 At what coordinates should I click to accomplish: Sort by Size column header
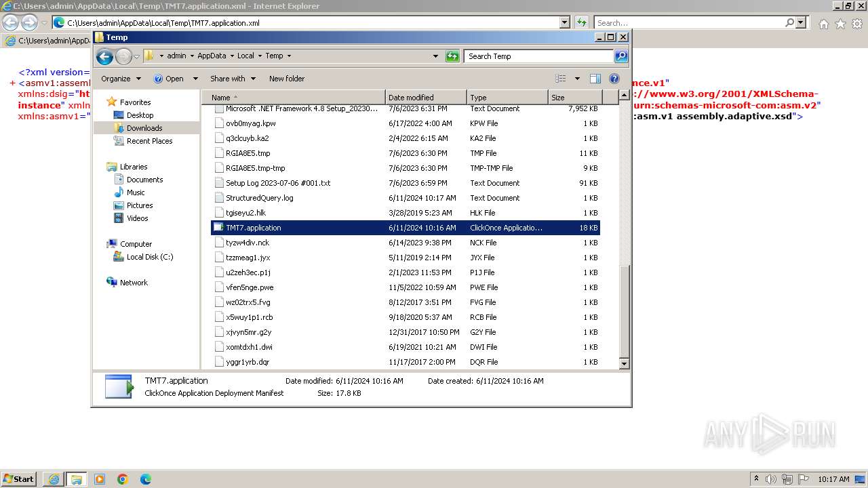coord(574,98)
